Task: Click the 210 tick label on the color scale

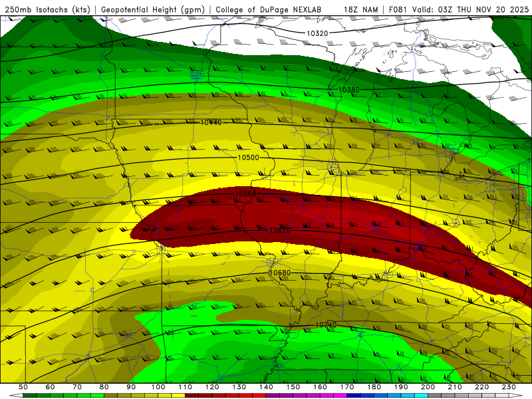Action: (455, 387)
